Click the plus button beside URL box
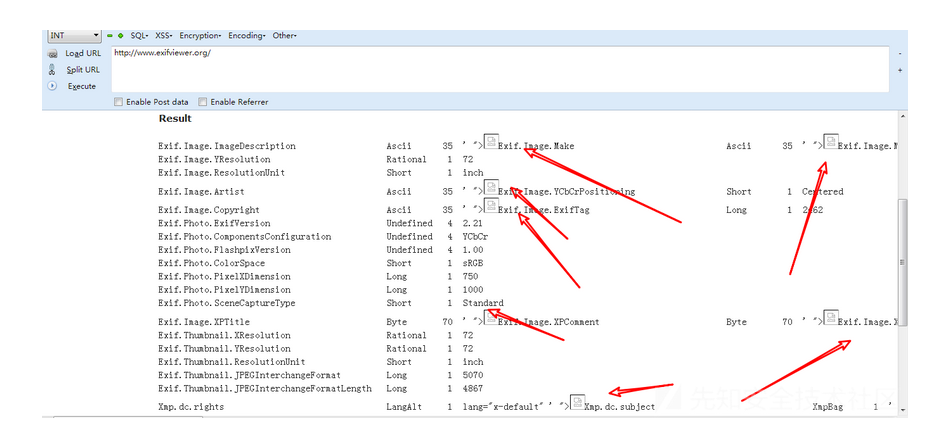936x432 pixels. coord(900,70)
